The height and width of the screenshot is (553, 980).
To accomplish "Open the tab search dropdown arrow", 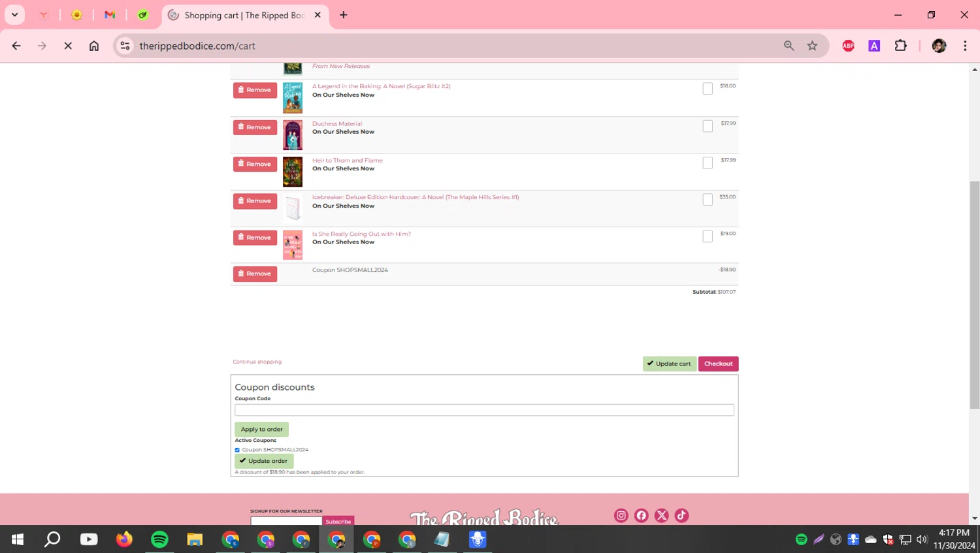I will click(14, 14).
